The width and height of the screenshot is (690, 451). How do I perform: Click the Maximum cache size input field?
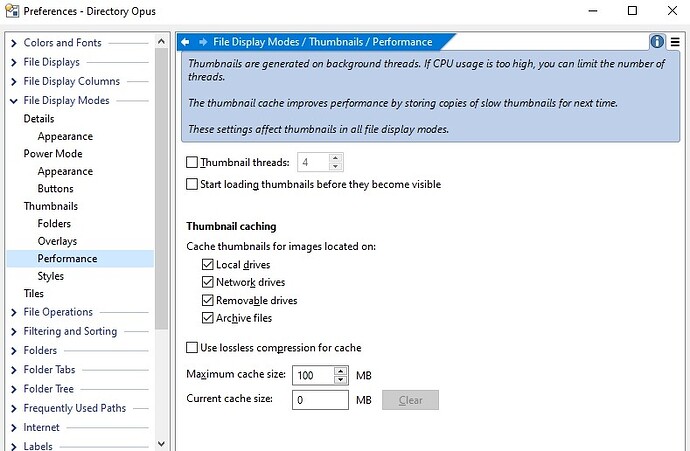click(x=313, y=375)
